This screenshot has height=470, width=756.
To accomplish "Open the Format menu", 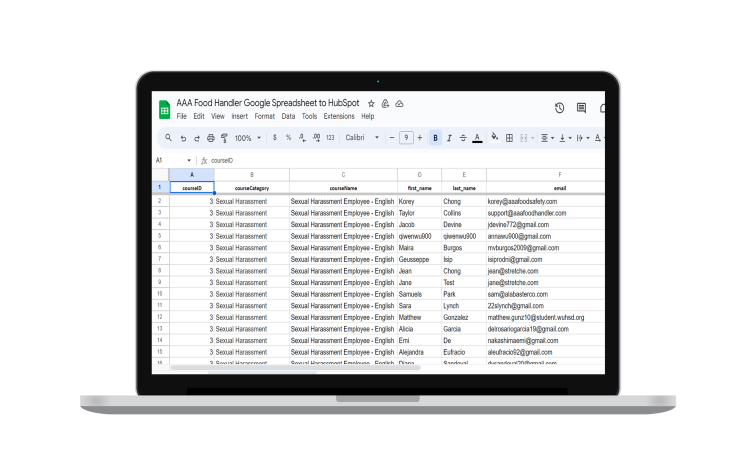I will pyautogui.click(x=265, y=117).
